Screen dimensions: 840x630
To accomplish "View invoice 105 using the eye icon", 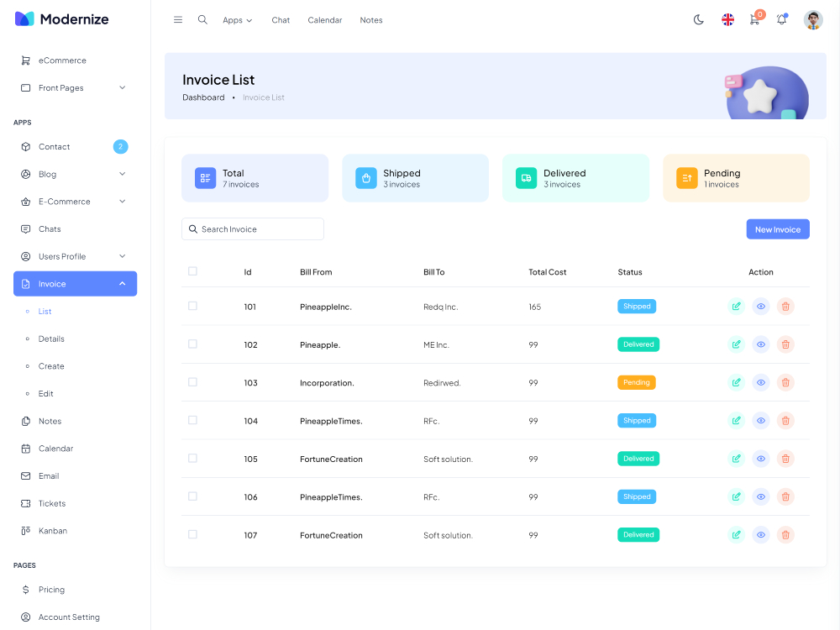I will click(x=760, y=459).
